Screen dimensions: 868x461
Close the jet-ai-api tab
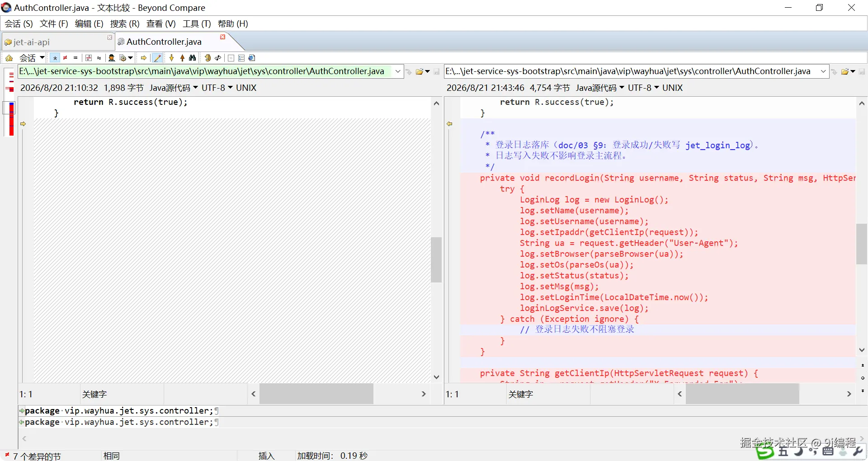[109, 37]
